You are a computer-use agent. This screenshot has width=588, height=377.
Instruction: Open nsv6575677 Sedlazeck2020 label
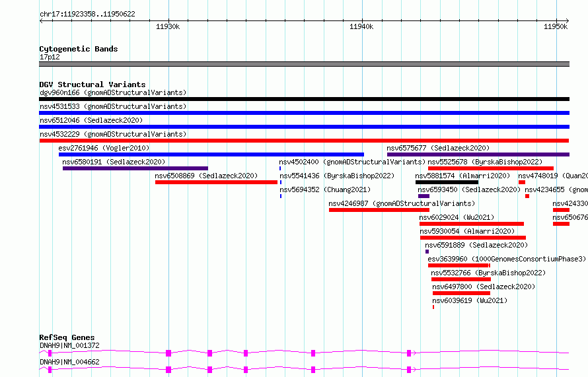pos(438,148)
